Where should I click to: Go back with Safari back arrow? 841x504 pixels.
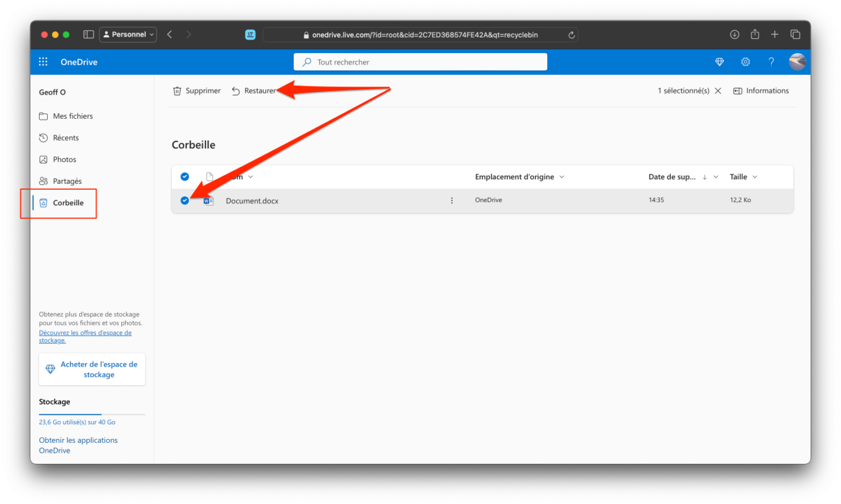point(169,35)
